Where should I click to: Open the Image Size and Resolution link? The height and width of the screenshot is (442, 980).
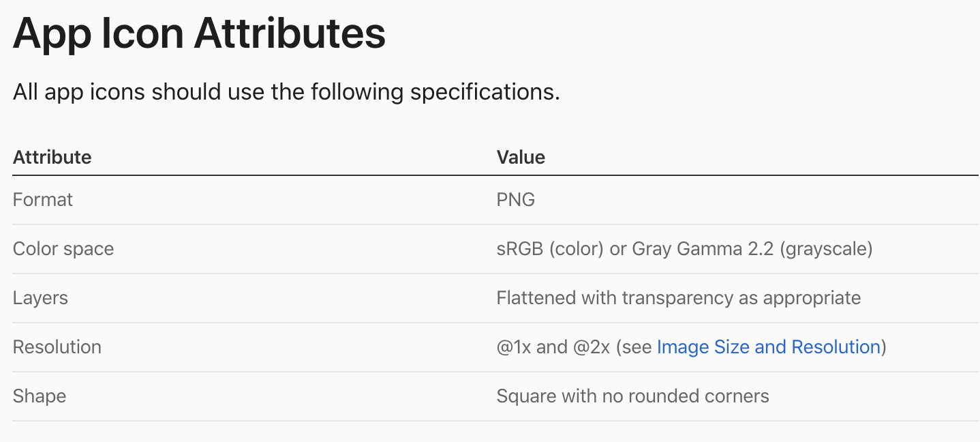pos(768,347)
